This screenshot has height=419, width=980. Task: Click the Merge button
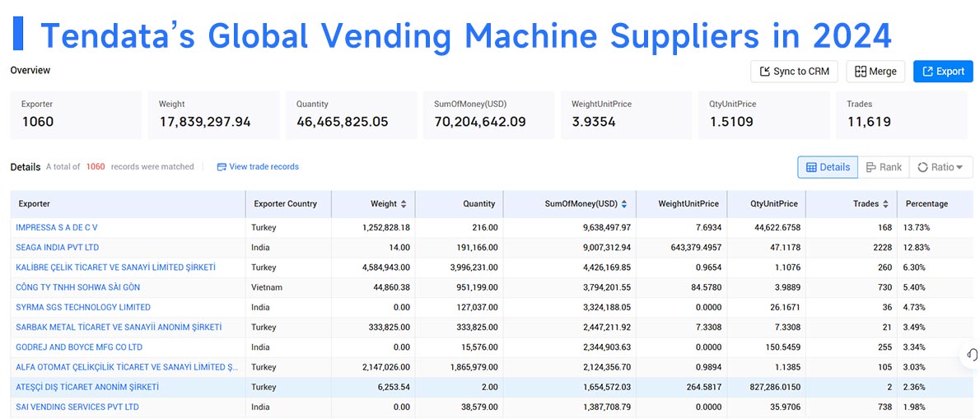pyautogui.click(x=875, y=71)
